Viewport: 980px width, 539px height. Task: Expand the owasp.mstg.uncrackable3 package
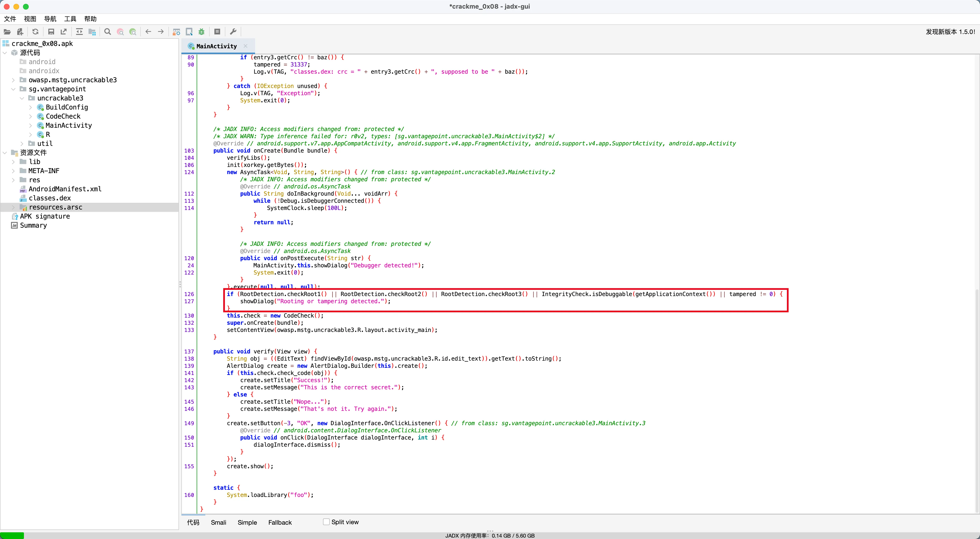[x=13, y=80]
